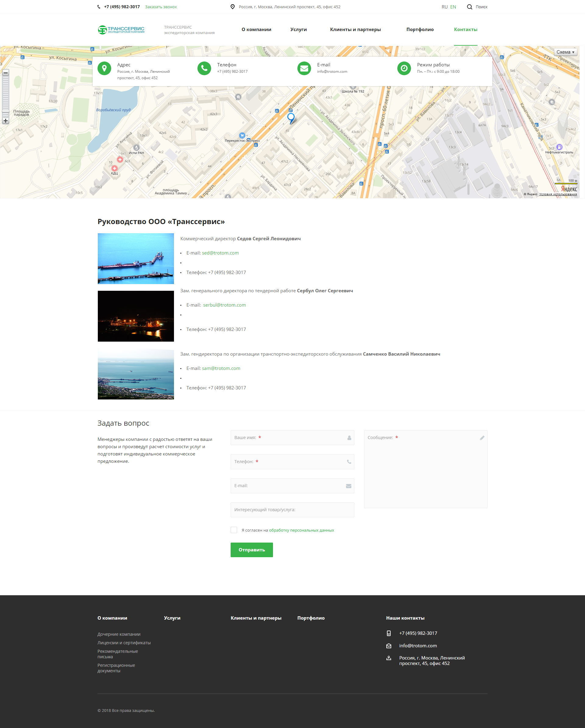
Task: Open footer Дочерние компании link
Action: coord(119,634)
